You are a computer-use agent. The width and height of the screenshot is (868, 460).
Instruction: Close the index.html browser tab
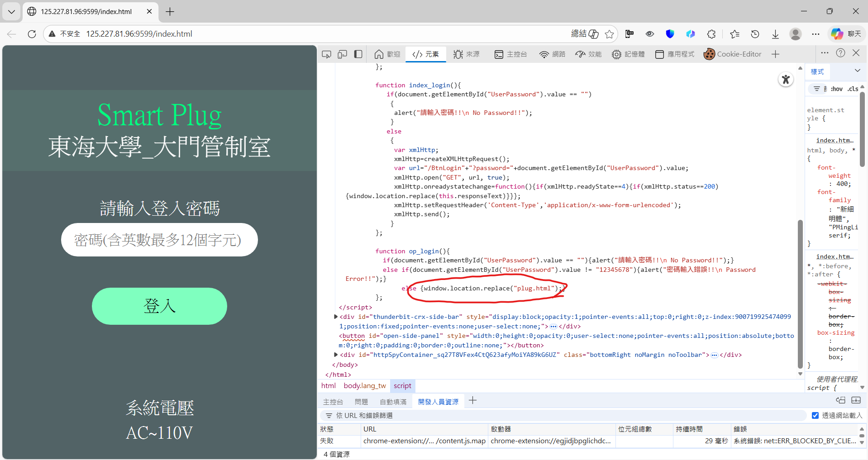[149, 11]
